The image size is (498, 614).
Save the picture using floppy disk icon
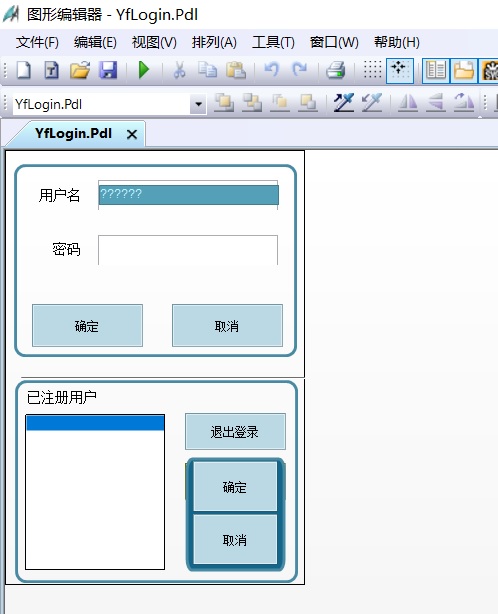click(x=108, y=70)
